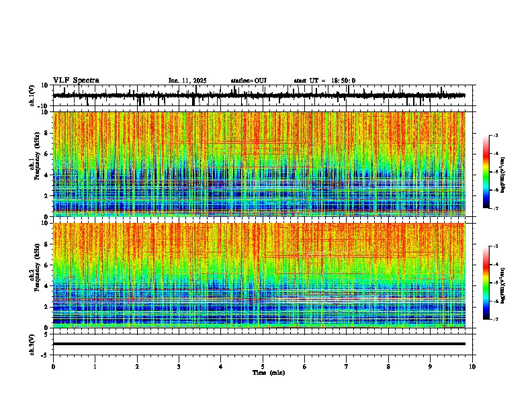Viewport: 532px width, 411px height.
Task: Click the "VLF Spectra" plot title
Action: tap(76, 81)
